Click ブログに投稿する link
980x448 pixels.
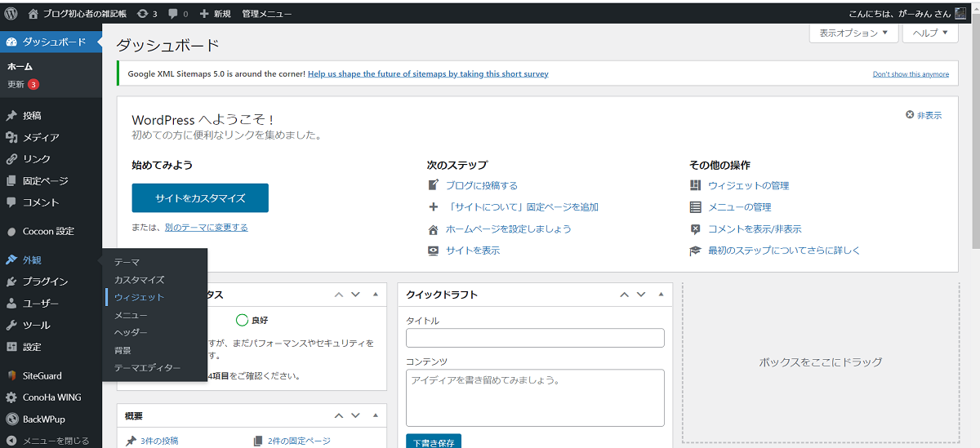tap(482, 185)
